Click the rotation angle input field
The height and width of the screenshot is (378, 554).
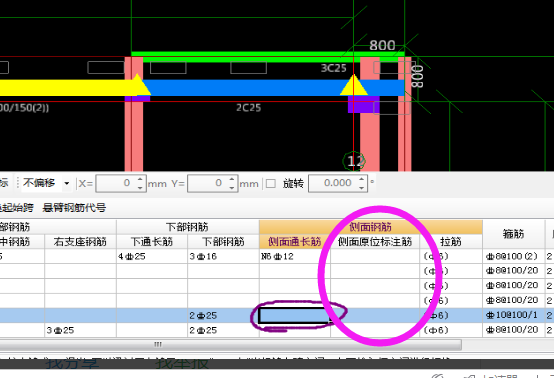point(334,183)
